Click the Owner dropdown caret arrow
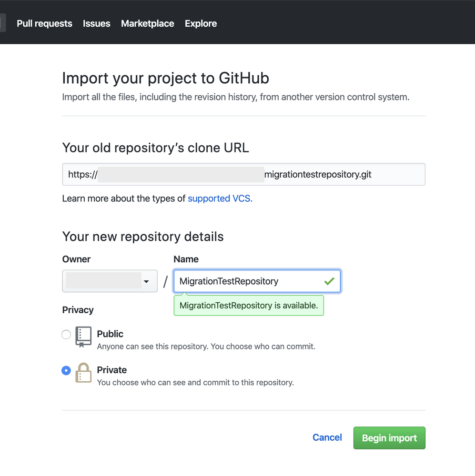475x476 pixels. pos(146,282)
